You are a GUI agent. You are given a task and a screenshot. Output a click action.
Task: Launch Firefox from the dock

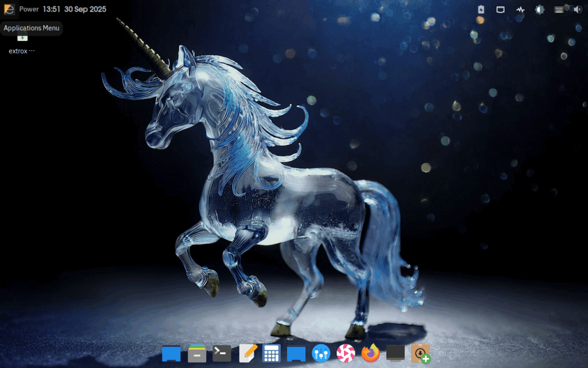[371, 353]
